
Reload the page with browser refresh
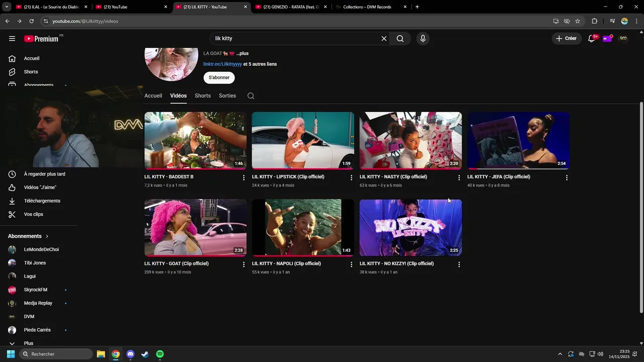point(31,21)
